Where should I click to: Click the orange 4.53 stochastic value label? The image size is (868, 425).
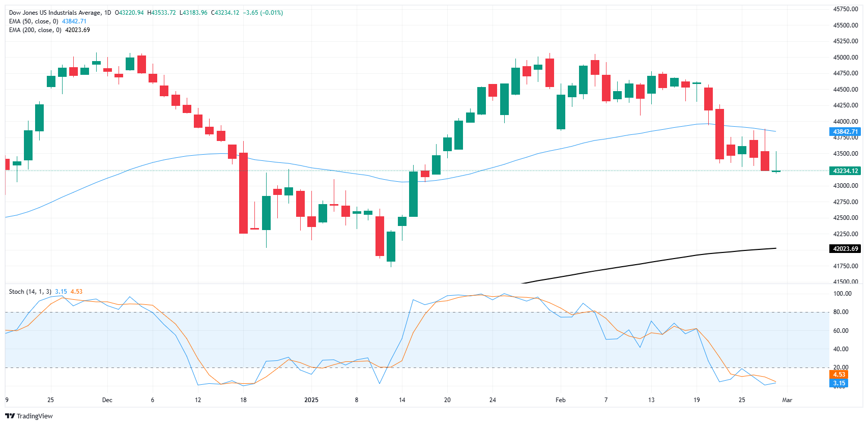(x=839, y=375)
